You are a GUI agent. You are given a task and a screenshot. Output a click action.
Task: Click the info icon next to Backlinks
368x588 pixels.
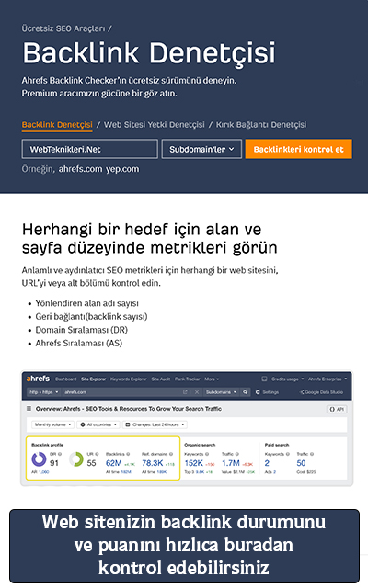coord(128,454)
